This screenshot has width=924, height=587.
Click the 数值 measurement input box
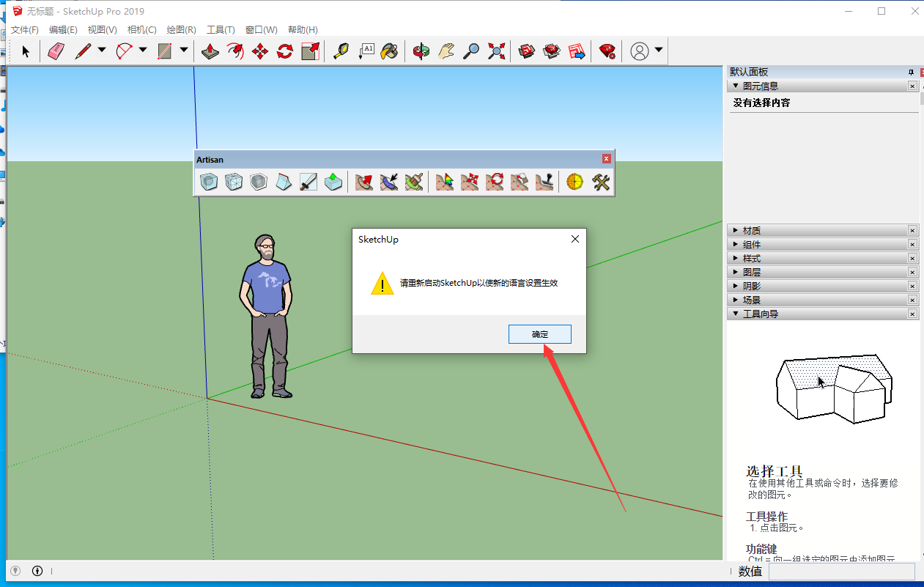(841, 572)
